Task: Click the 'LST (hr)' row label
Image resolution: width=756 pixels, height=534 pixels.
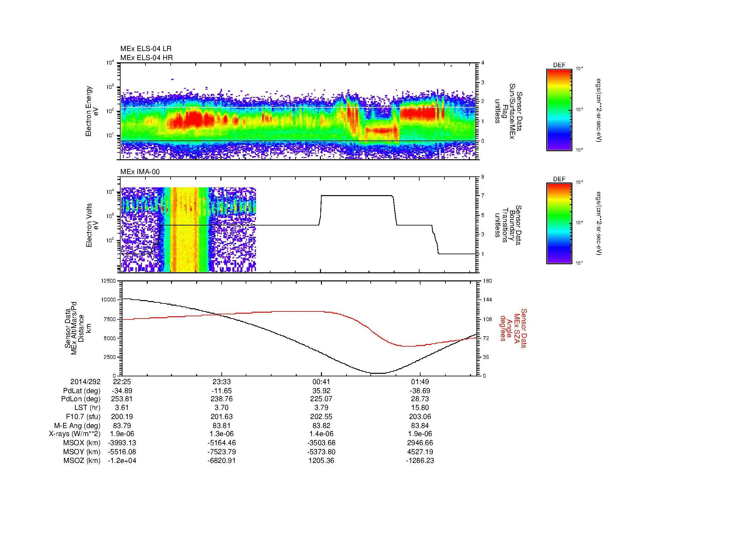Action: pos(87,408)
